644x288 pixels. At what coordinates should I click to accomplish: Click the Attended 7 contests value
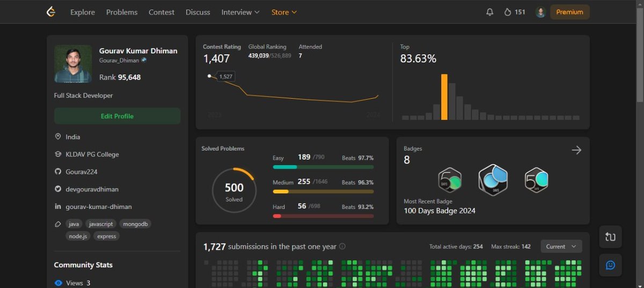click(x=301, y=56)
